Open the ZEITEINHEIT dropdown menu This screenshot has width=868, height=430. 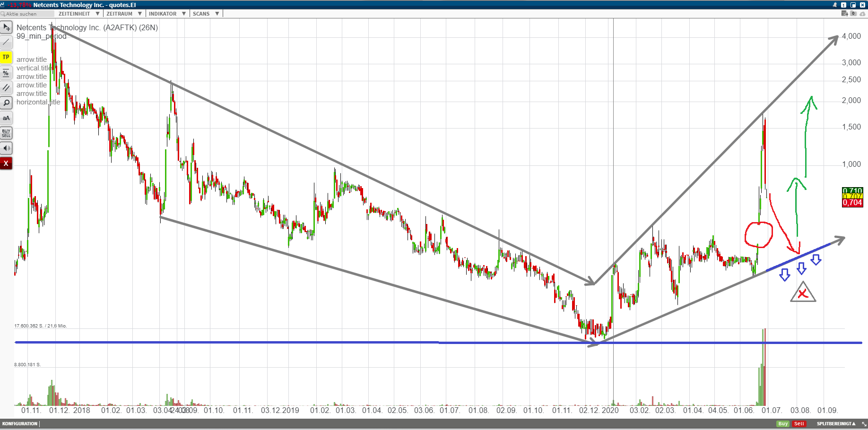pyautogui.click(x=78, y=14)
